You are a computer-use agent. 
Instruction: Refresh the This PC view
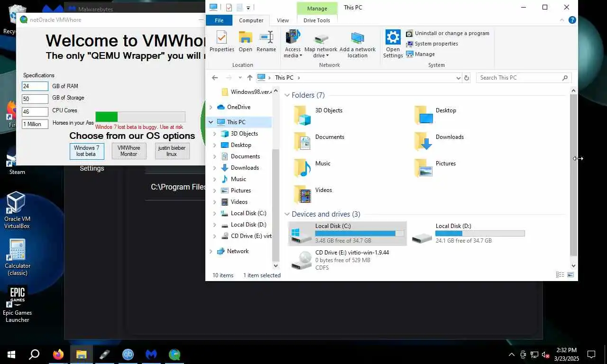[x=467, y=78]
